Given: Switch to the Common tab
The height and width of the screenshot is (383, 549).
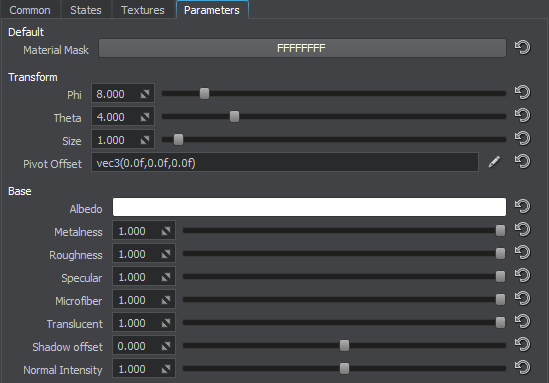Looking at the screenshot, I should coord(30,10).
